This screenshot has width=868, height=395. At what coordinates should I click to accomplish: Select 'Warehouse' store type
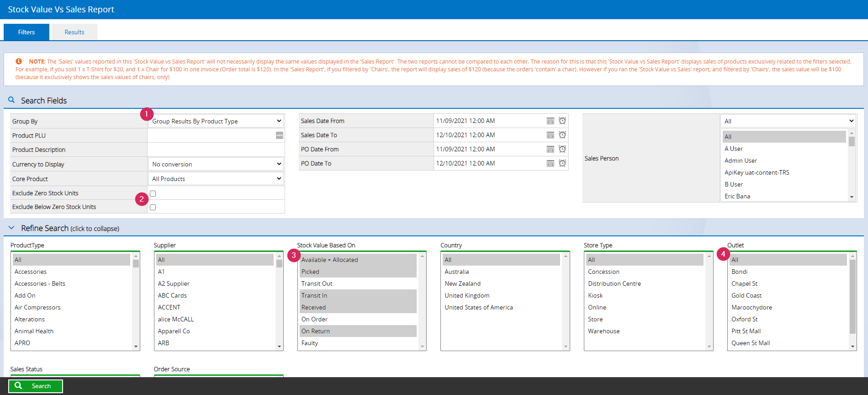(645, 331)
